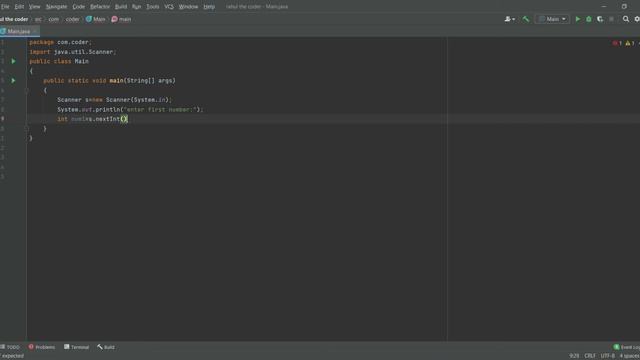Click the red error count indicator

pyautogui.click(x=617, y=43)
